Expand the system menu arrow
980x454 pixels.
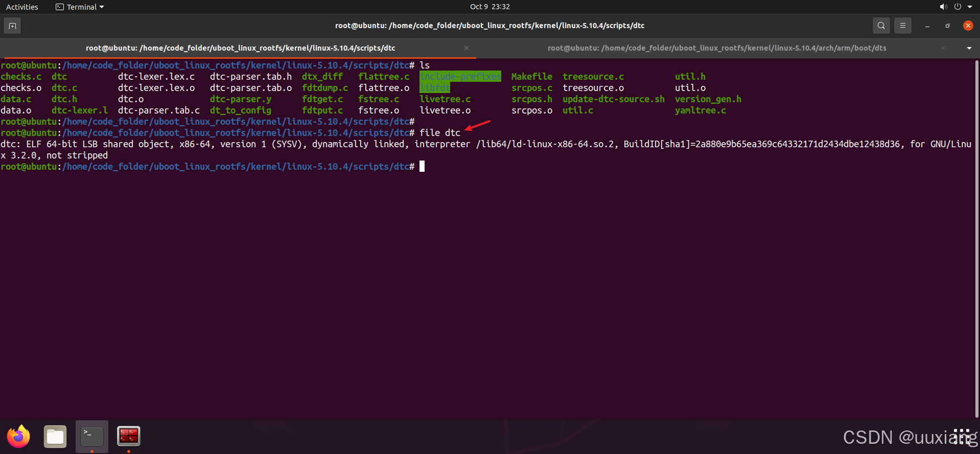[970, 7]
